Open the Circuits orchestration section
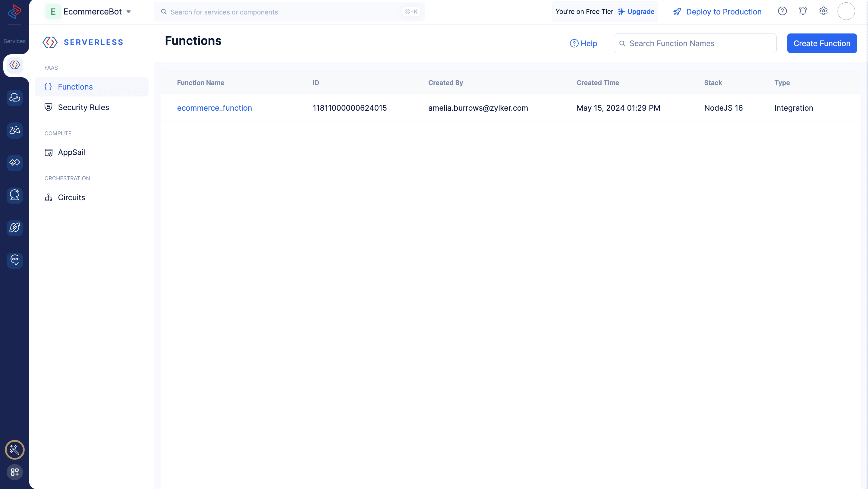Viewport: 868px width, 489px height. point(71,197)
